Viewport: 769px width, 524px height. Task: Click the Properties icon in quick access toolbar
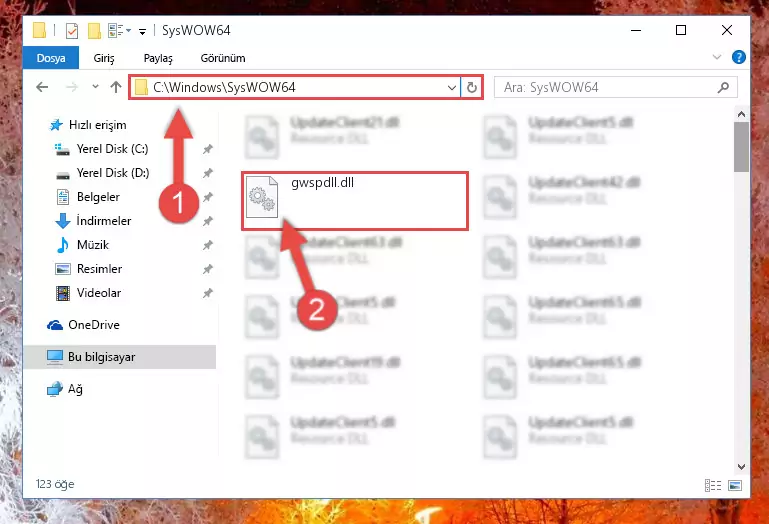[72, 31]
